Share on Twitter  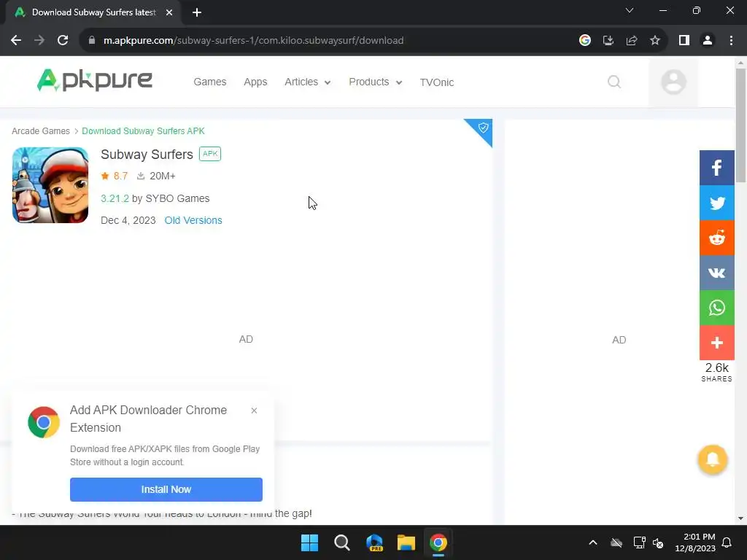point(716,203)
